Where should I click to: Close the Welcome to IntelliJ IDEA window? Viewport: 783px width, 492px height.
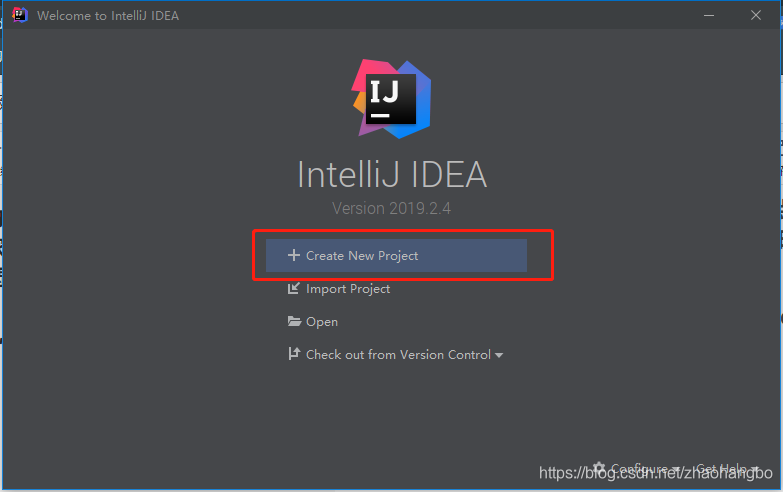click(756, 15)
